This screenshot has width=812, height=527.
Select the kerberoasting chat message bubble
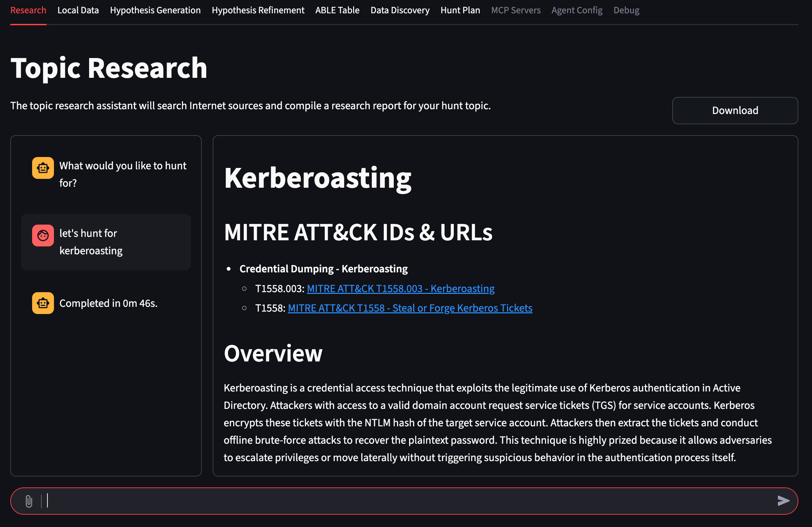(106, 242)
